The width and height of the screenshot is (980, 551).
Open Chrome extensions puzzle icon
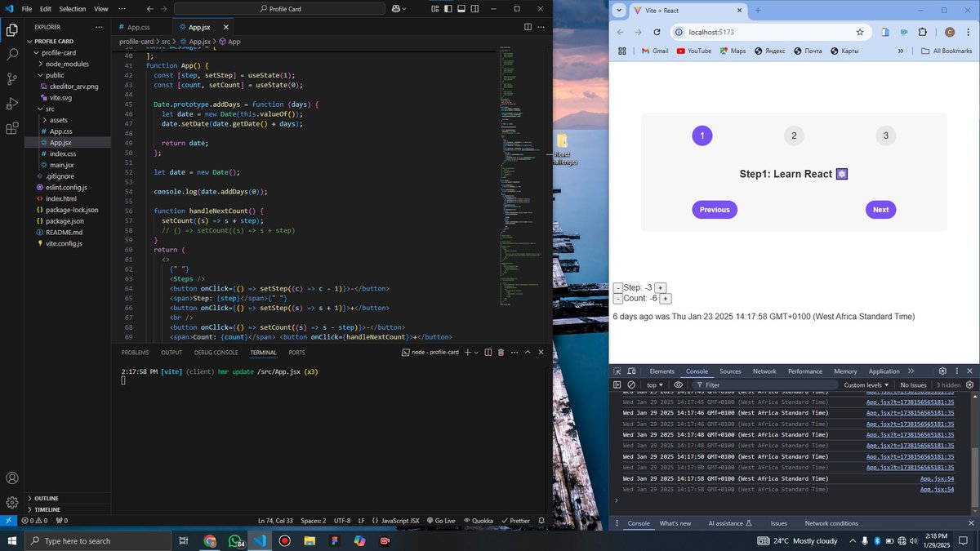point(923,32)
